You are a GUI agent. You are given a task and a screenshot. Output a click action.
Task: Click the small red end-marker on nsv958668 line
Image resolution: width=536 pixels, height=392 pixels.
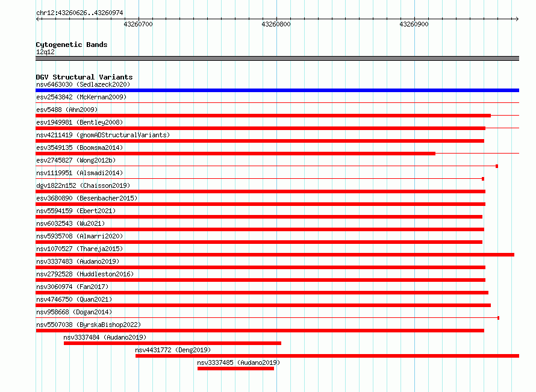(499, 318)
